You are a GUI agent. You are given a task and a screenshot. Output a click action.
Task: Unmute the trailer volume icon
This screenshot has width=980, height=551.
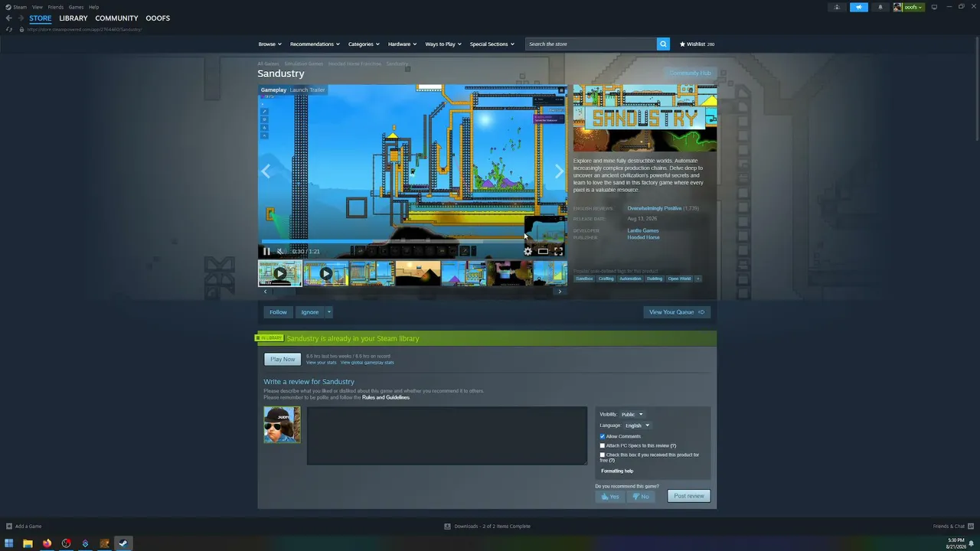pyautogui.click(x=280, y=251)
